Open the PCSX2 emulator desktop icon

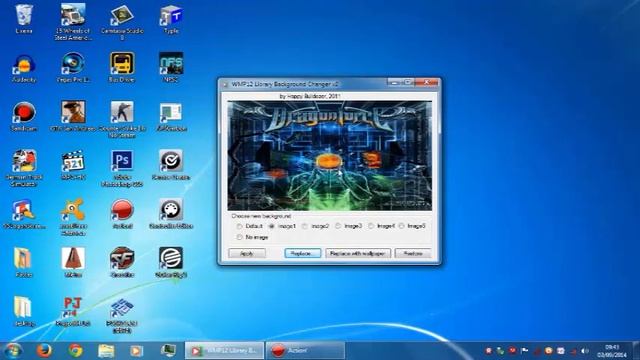click(122, 315)
